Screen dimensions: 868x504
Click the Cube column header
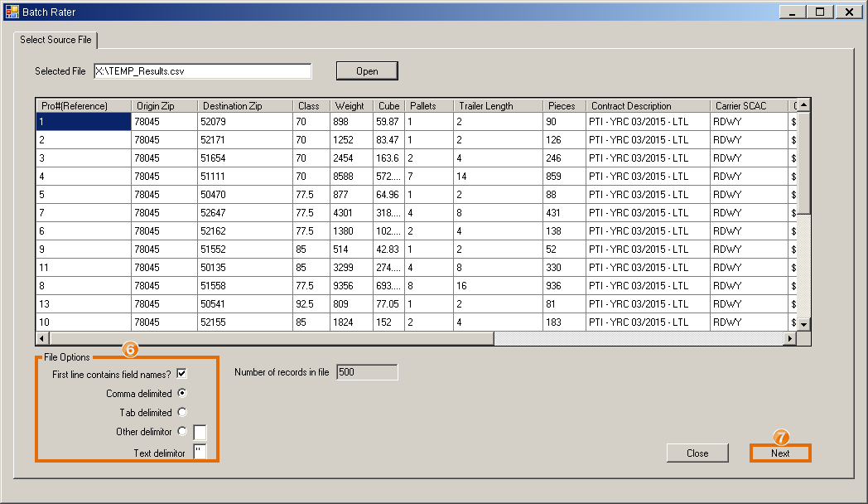[389, 106]
